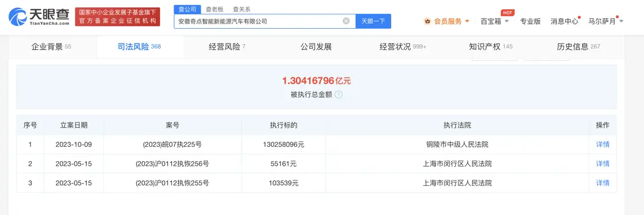
Task: Click the help question mark beside 被执行总金额
Action: point(338,95)
